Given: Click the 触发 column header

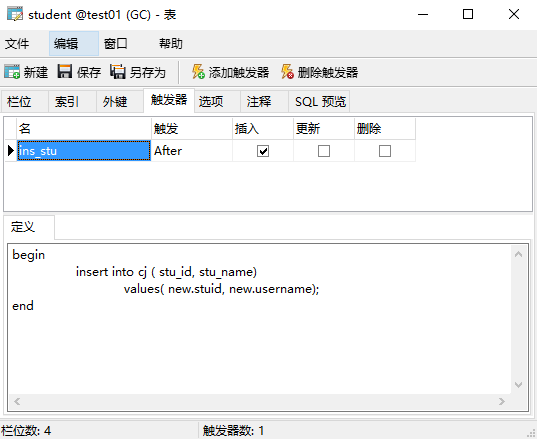Looking at the screenshot, I should click(x=192, y=129).
